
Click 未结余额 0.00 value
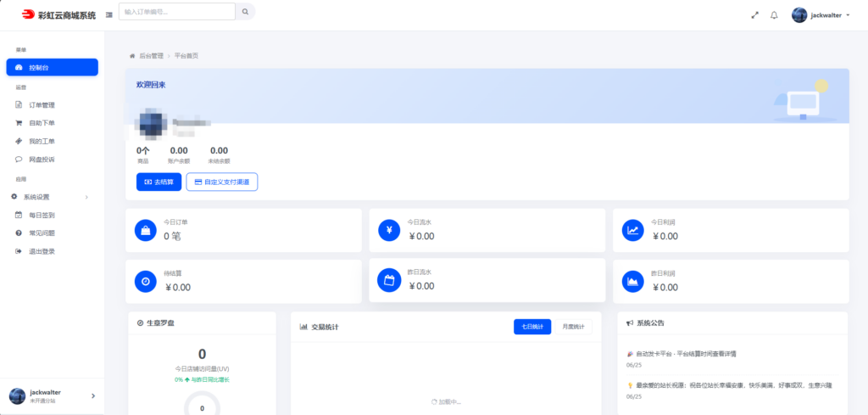pyautogui.click(x=219, y=150)
